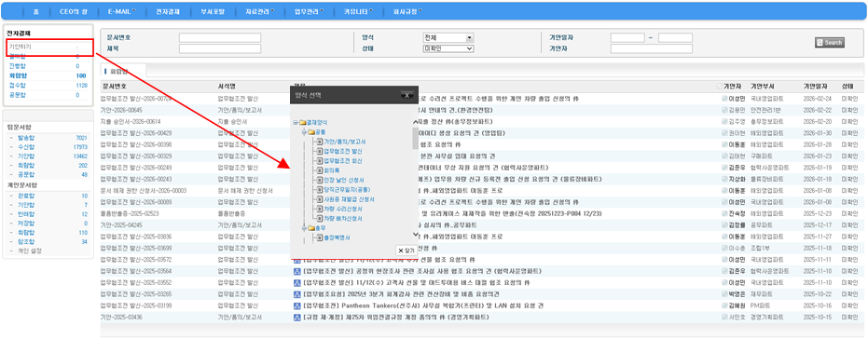The width and height of the screenshot is (868, 339).
Task: Click scroll-up arrow in form dialog
Action: click(x=415, y=122)
